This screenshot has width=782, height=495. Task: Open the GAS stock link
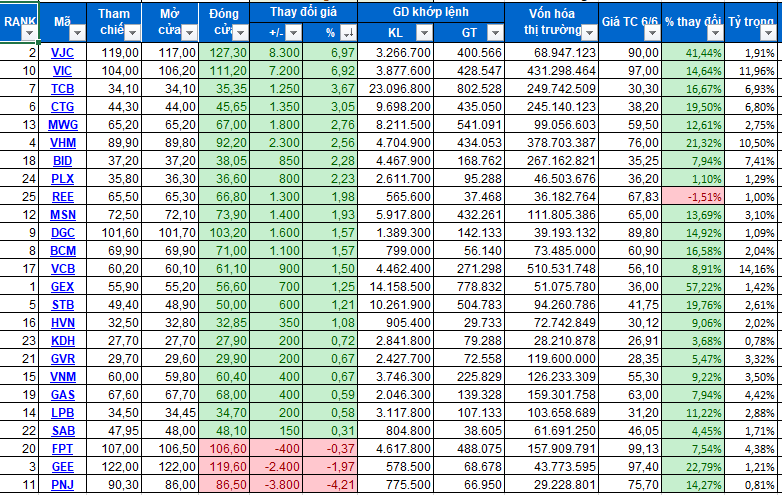(63, 394)
